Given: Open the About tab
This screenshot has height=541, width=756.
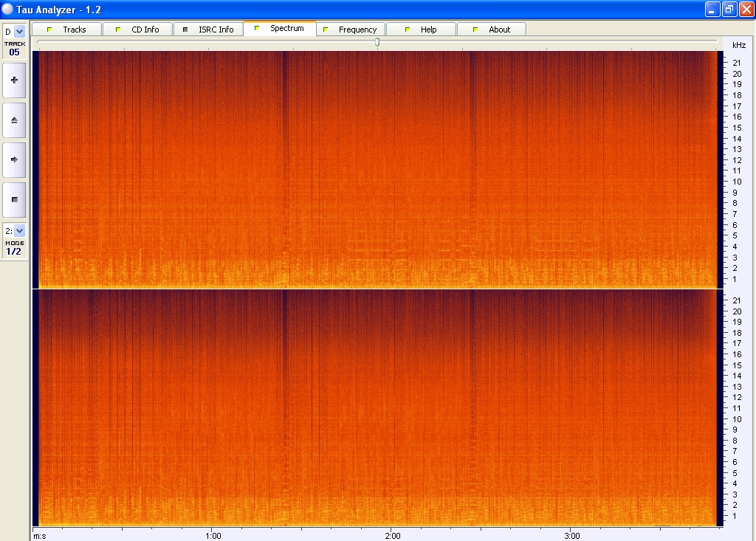Looking at the screenshot, I should pyautogui.click(x=499, y=30).
